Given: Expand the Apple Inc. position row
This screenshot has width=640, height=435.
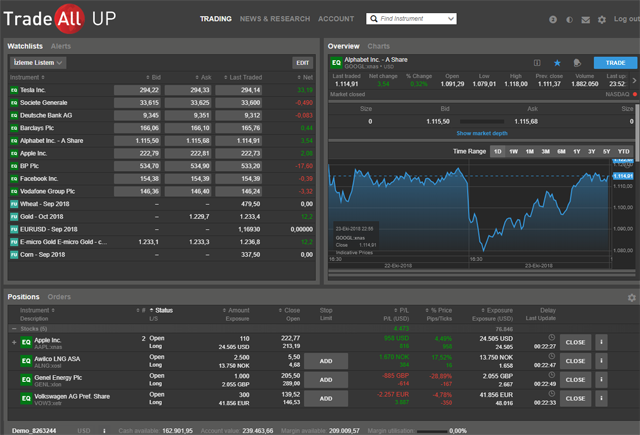Looking at the screenshot, I should (14, 342).
